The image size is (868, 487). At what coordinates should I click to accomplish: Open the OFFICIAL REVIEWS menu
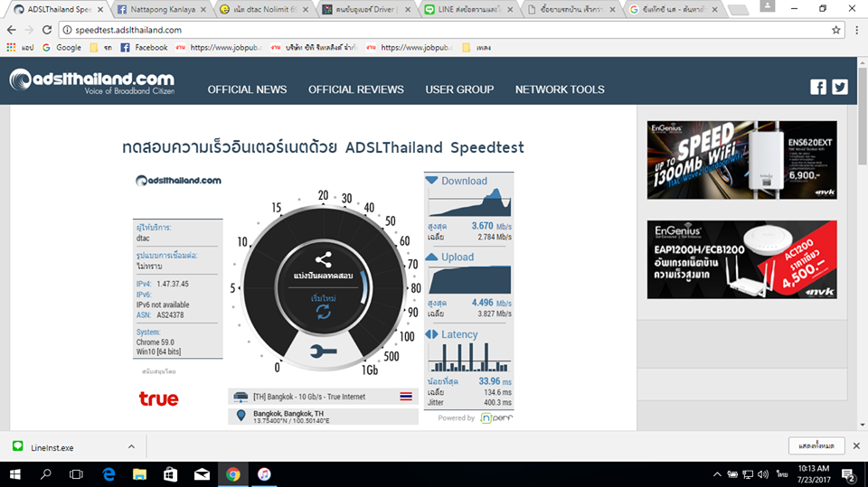pyautogui.click(x=356, y=89)
